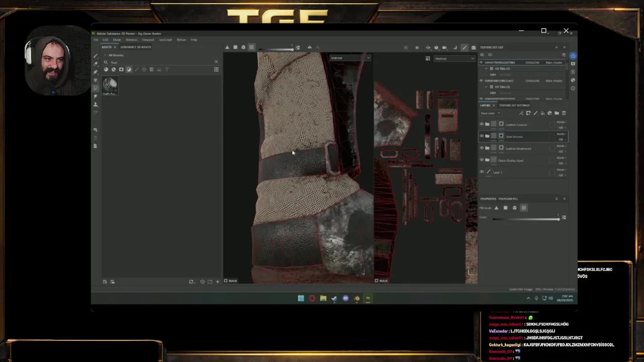
Task: Open the Edit menu
Action: pyautogui.click(x=106, y=40)
